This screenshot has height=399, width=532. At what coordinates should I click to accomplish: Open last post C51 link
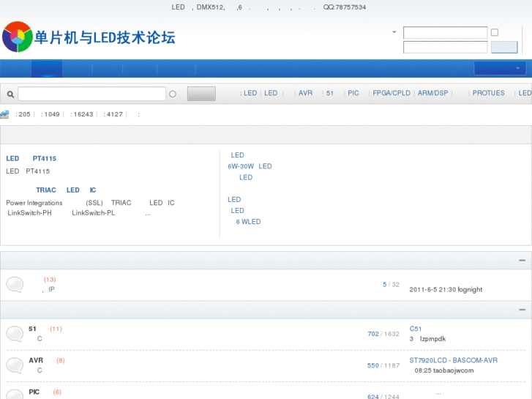point(416,329)
